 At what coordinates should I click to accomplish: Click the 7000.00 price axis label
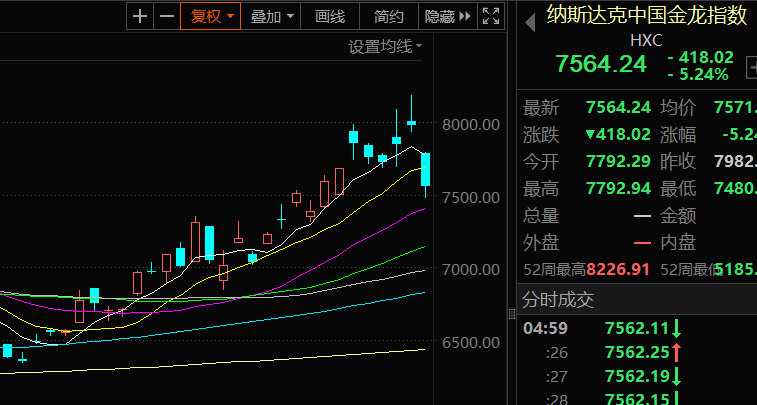click(471, 269)
